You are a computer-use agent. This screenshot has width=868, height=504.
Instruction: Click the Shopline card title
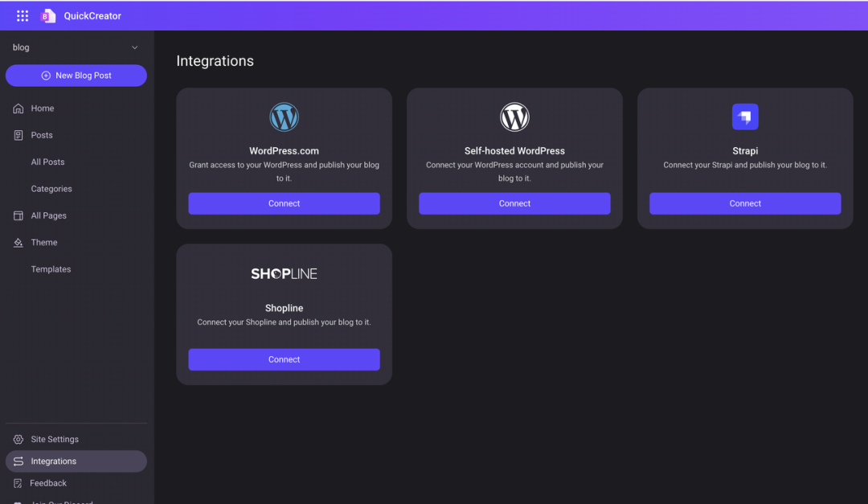[x=284, y=308]
